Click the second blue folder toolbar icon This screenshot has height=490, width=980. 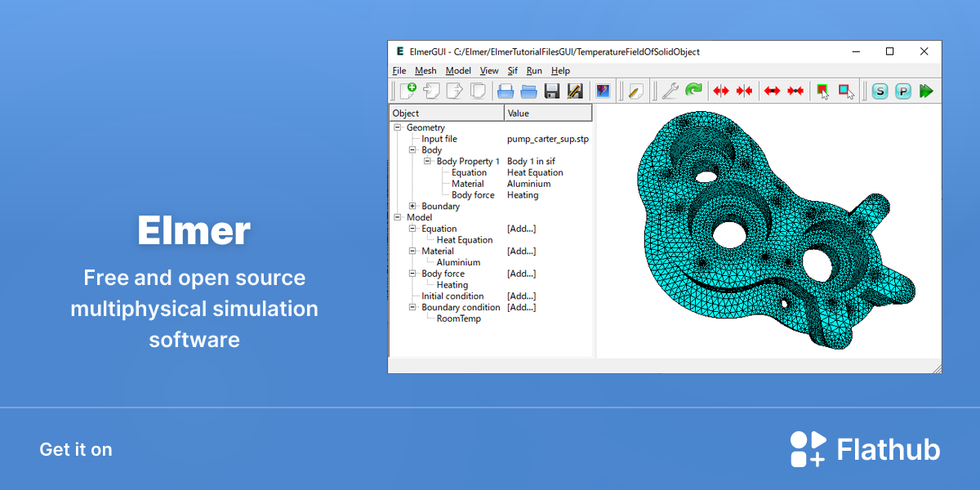click(x=528, y=91)
